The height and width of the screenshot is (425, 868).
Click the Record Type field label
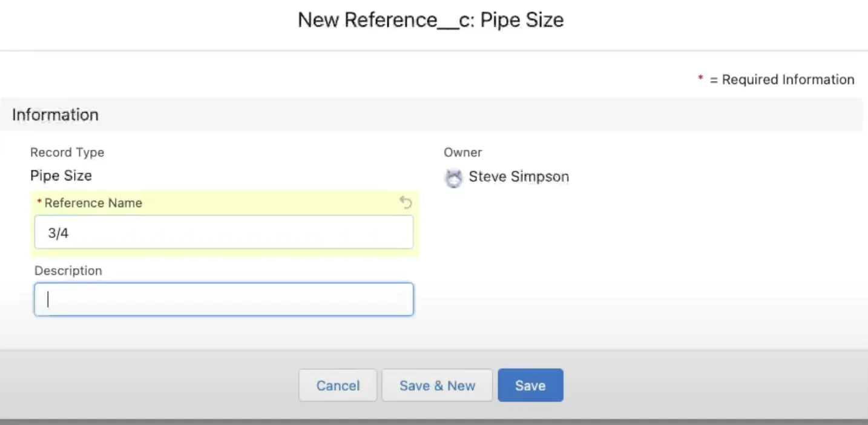[67, 153]
